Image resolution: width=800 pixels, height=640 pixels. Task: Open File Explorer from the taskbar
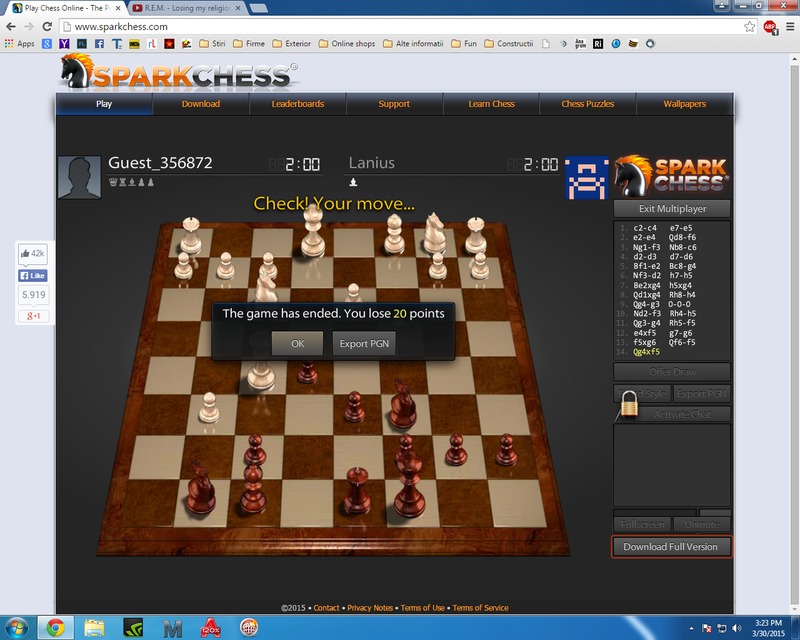click(94, 628)
